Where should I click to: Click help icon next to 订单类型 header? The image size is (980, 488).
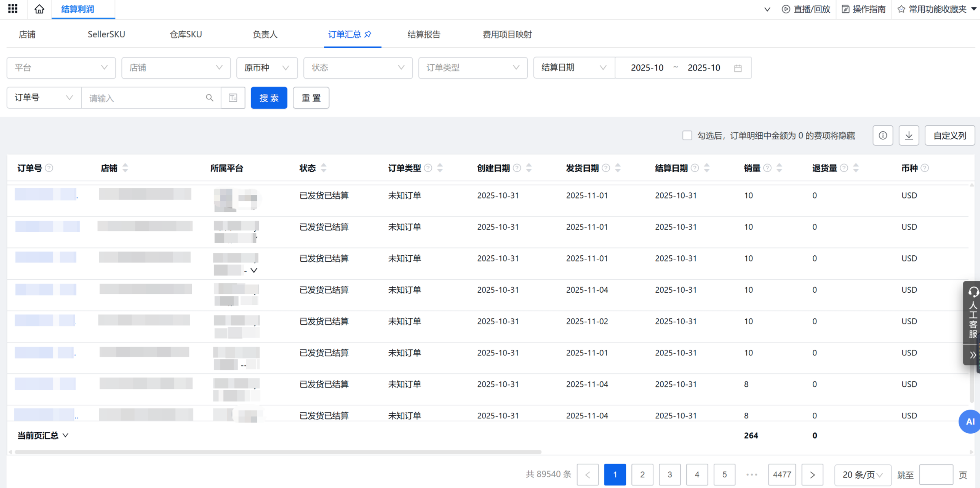point(428,168)
